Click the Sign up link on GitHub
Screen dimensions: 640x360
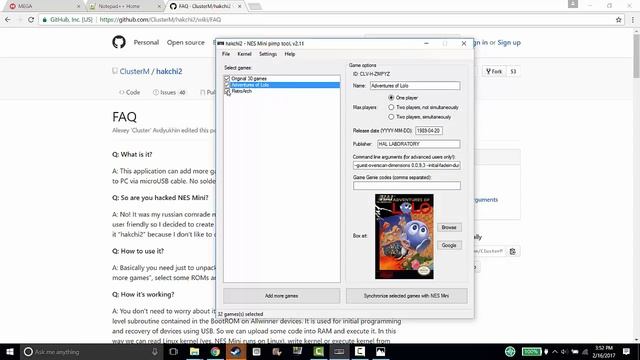[509, 42]
